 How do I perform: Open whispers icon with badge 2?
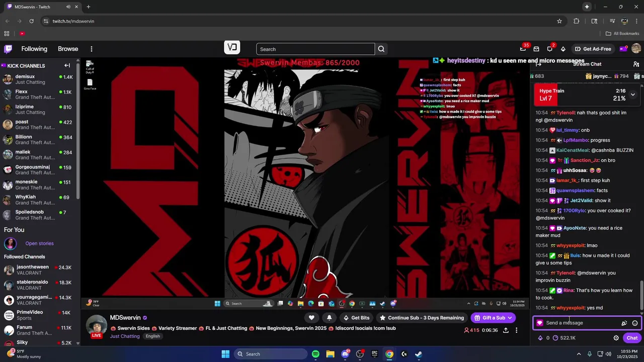(550, 49)
